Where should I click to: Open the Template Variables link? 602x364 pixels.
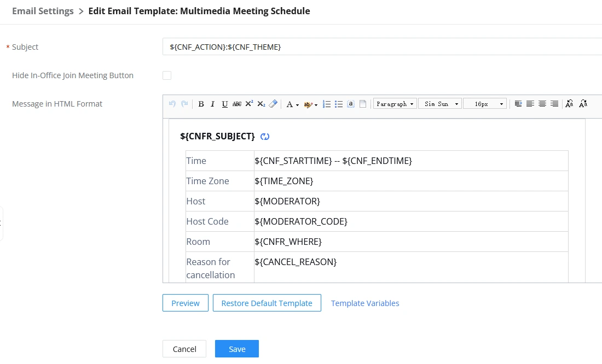(x=365, y=303)
